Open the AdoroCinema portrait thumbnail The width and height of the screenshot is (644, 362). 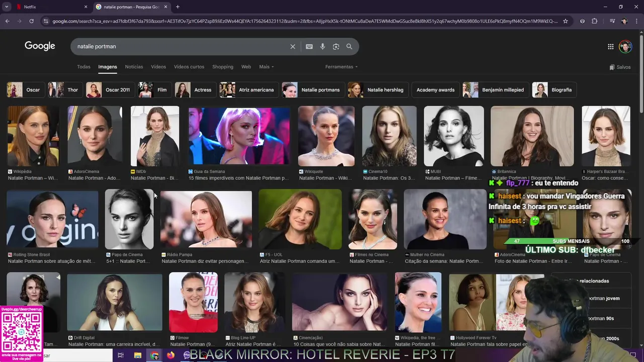95,136
